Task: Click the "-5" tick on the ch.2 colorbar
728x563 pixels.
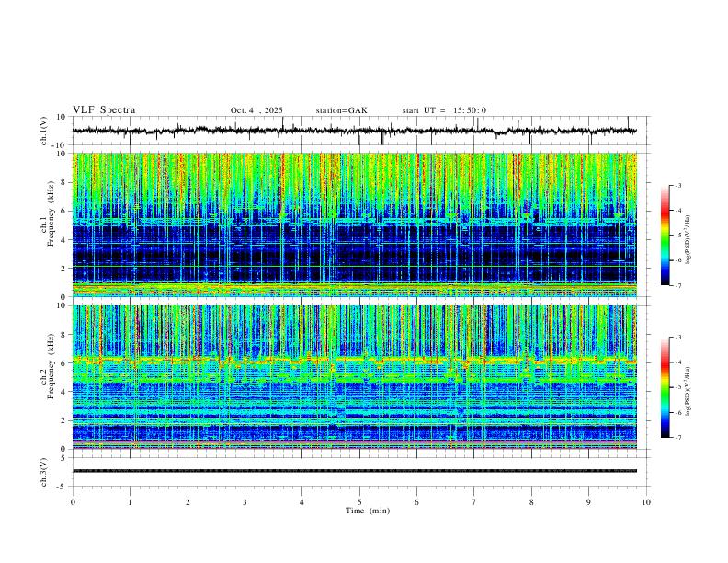Action: pyautogui.click(x=677, y=387)
